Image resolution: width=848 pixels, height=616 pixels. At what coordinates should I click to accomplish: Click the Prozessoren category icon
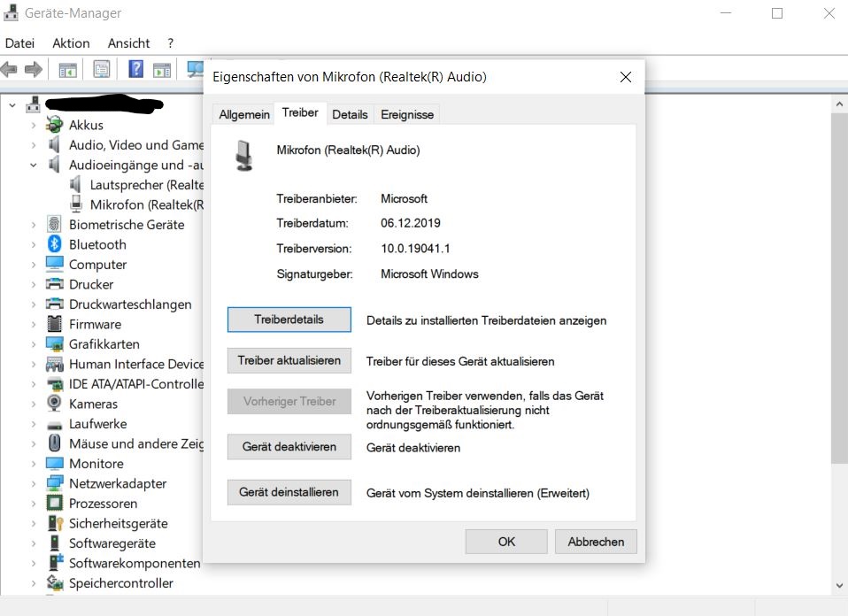55,504
